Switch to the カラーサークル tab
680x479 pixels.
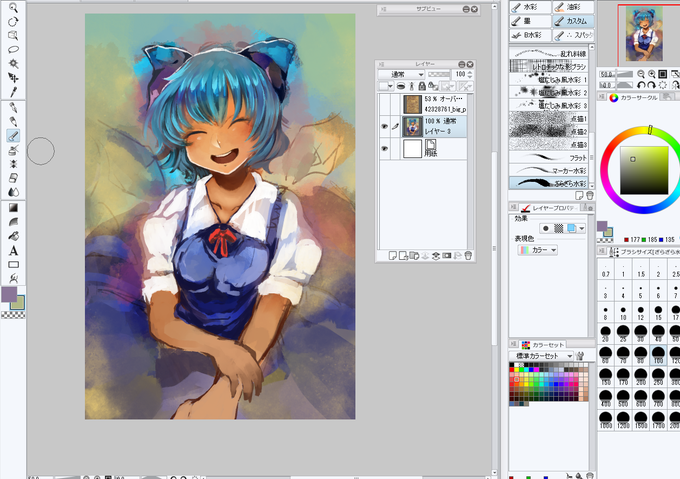(x=634, y=98)
